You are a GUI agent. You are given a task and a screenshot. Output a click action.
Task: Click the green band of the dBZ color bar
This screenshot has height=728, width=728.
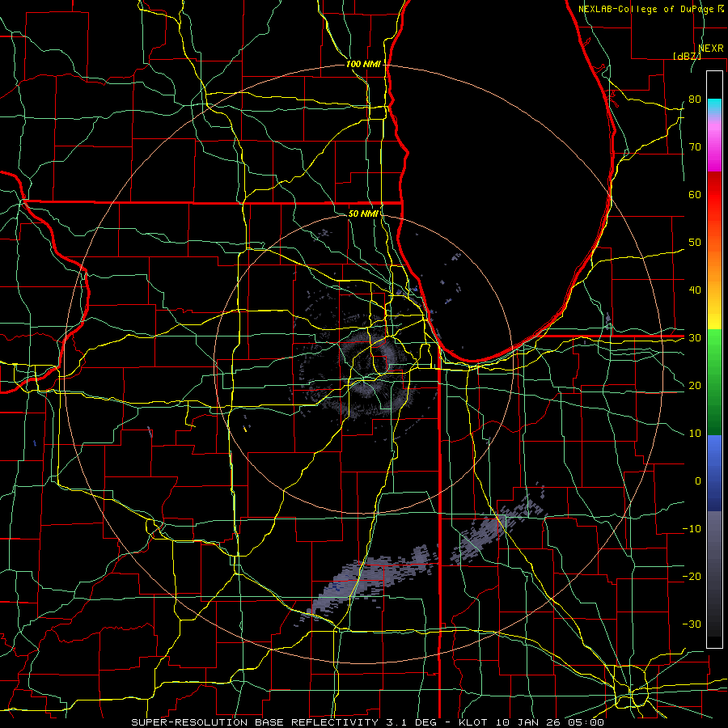714,382
